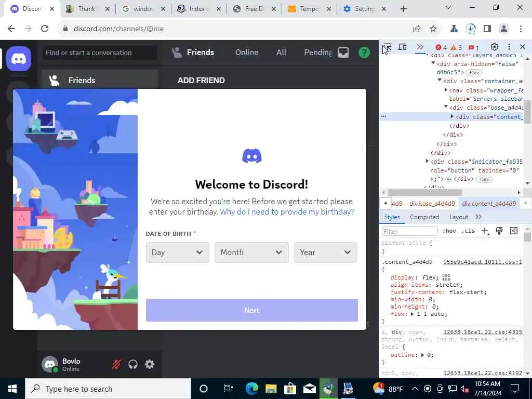Toggle the :hov element state button
532x399 pixels.
coord(449,231)
